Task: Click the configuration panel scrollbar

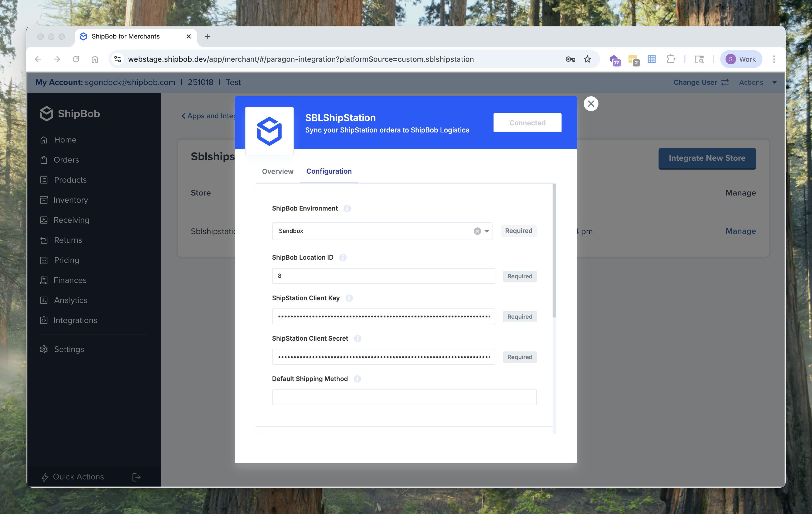Action: click(554, 250)
